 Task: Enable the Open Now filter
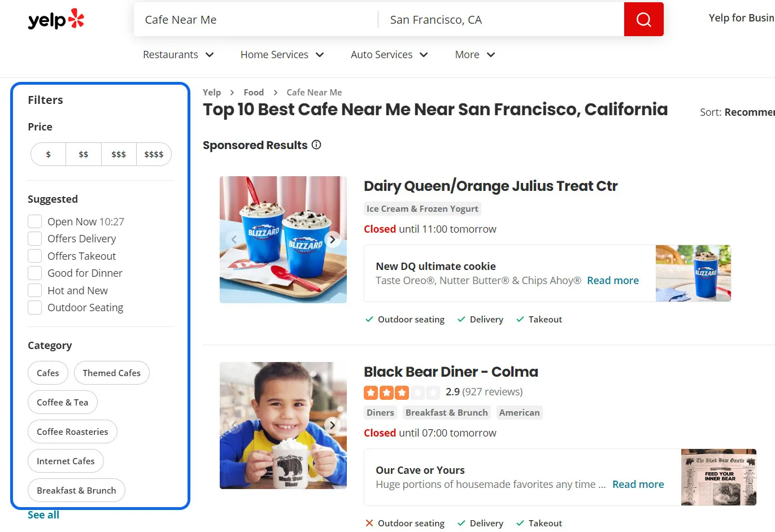pyautogui.click(x=34, y=221)
